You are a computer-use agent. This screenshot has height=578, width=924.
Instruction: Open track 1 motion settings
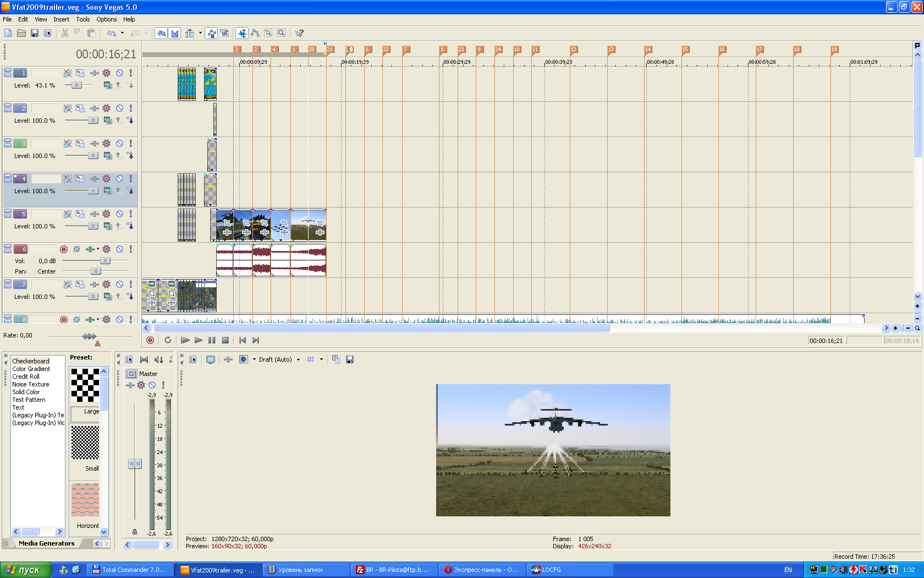point(80,73)
